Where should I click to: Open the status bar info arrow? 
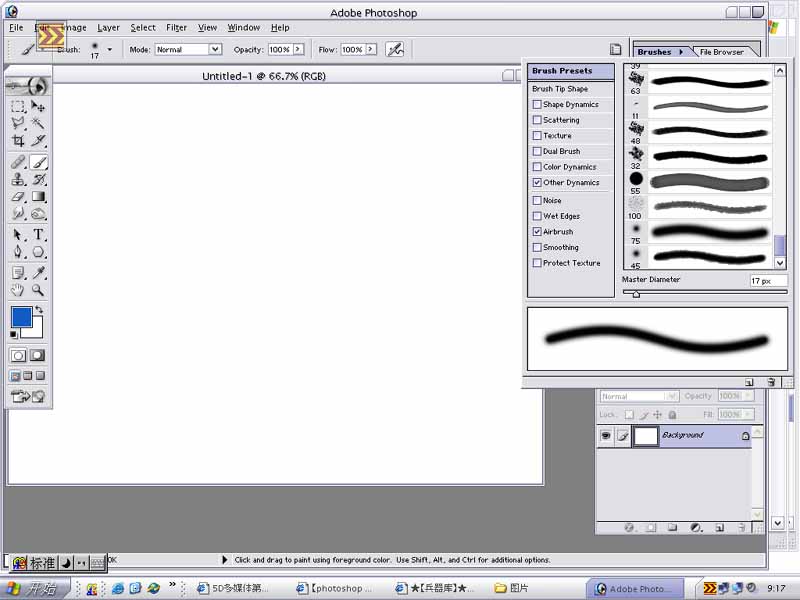tap(224, 560)
